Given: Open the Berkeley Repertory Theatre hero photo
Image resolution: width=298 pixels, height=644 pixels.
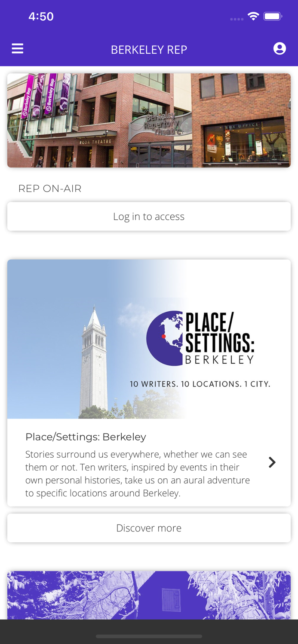Looking at the screenshot, I should [x=149, y=120].
